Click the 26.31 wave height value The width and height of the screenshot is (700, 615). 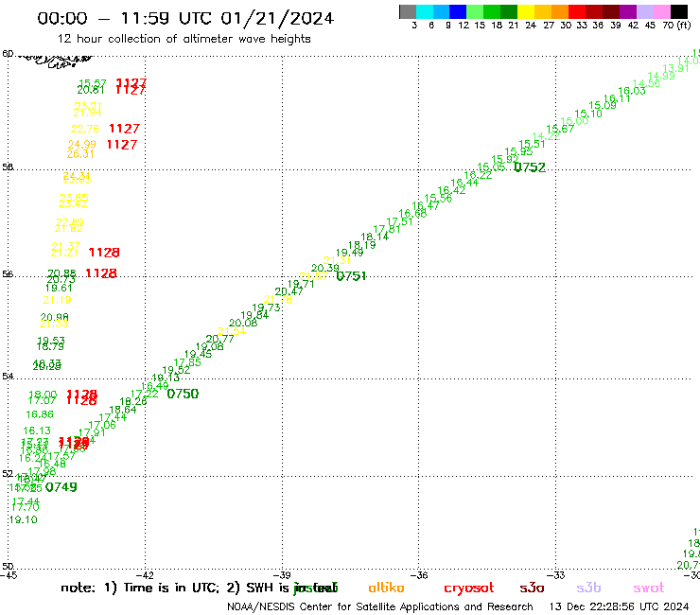[x=80, y=154]
